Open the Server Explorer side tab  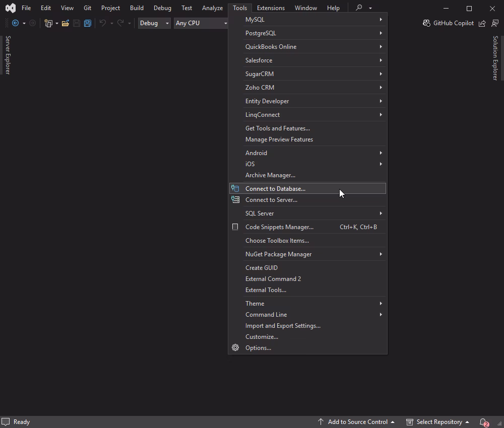coord(8,55)
